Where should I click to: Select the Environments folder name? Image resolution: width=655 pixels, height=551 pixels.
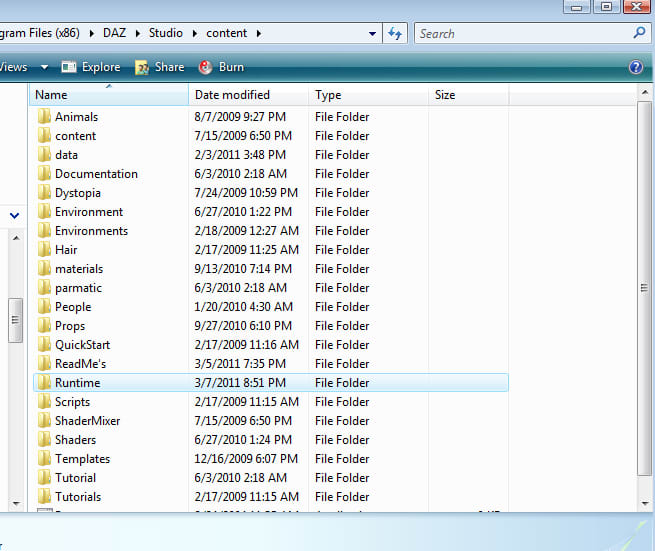point(91,231)
